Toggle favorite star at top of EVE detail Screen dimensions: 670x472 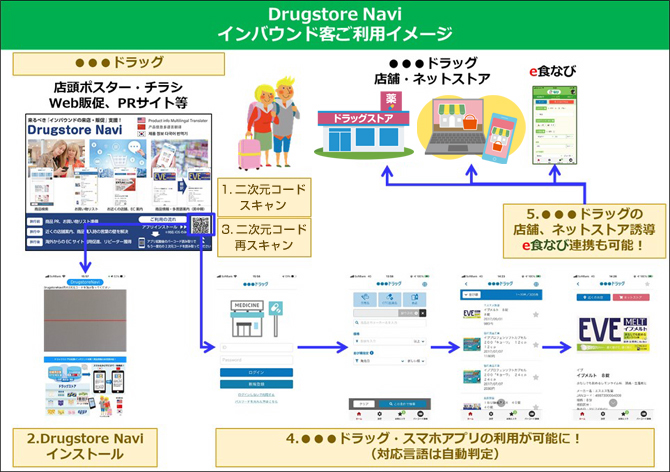coord(647,284)
